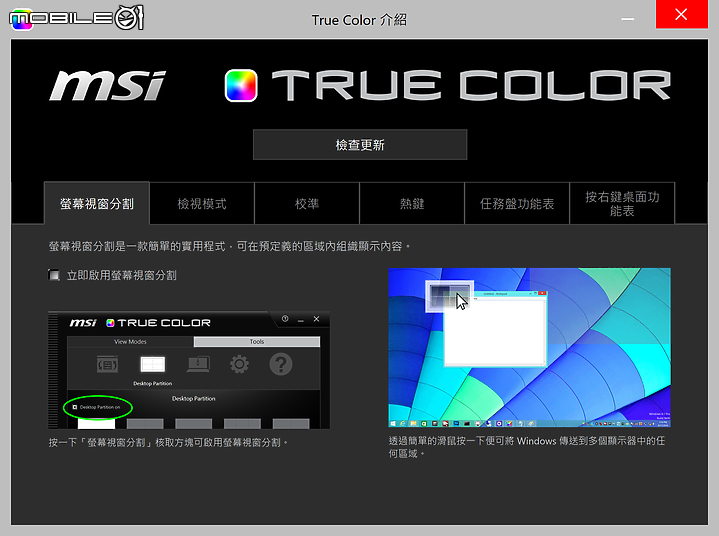Click the caption mentioning Windows 傳送到多個顯示器
The height and width of the screenshot is (536, 719).
(526, 447)
